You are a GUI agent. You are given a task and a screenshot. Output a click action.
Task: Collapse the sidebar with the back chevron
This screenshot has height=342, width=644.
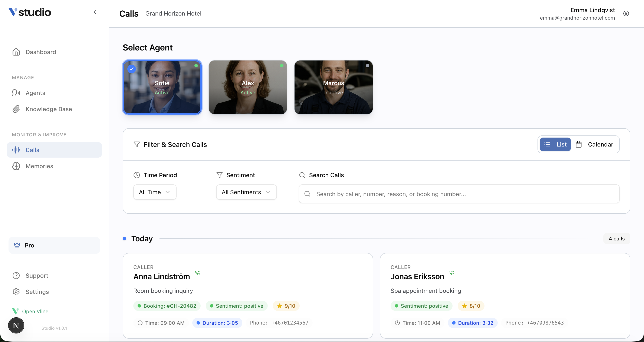pyautogui.click(x=95, y=12)
